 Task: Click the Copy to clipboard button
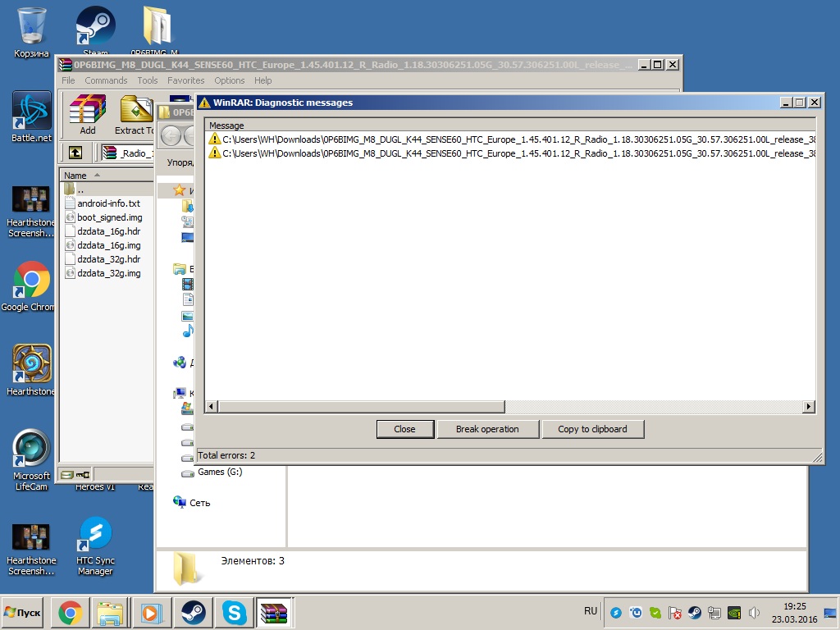click(x=592, y=429)
